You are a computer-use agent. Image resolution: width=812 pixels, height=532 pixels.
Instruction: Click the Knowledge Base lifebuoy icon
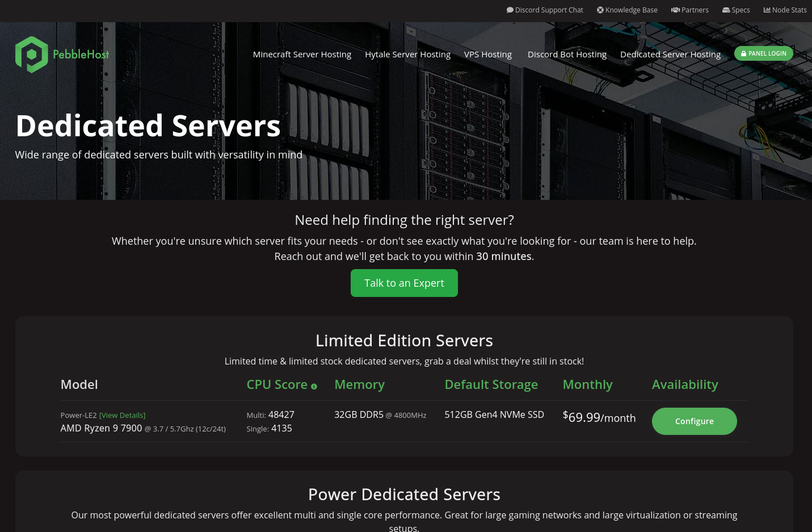click(x=600, y=10)
